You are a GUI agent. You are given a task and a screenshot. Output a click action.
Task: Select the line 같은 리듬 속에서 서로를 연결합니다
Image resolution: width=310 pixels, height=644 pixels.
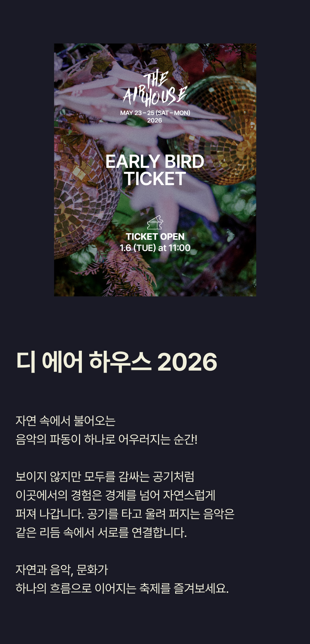click(x=101, y=533)
